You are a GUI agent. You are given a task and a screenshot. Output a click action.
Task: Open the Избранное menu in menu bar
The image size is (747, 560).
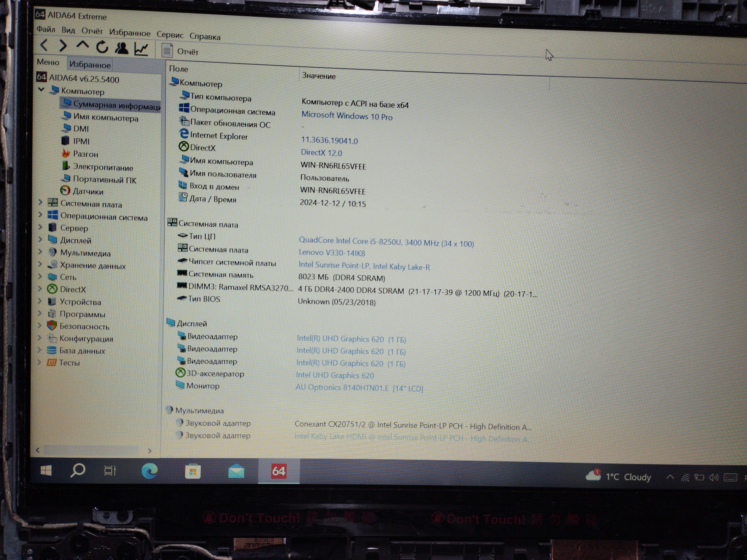(130, 33)
